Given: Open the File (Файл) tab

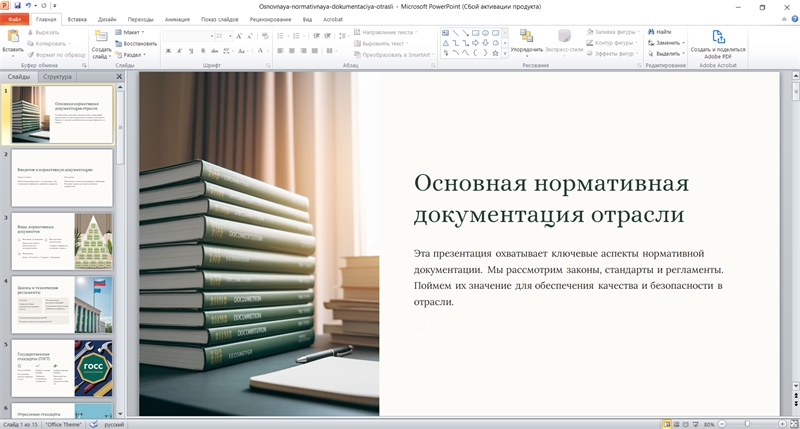Looking at the screenshot, I should click(14, 19).
